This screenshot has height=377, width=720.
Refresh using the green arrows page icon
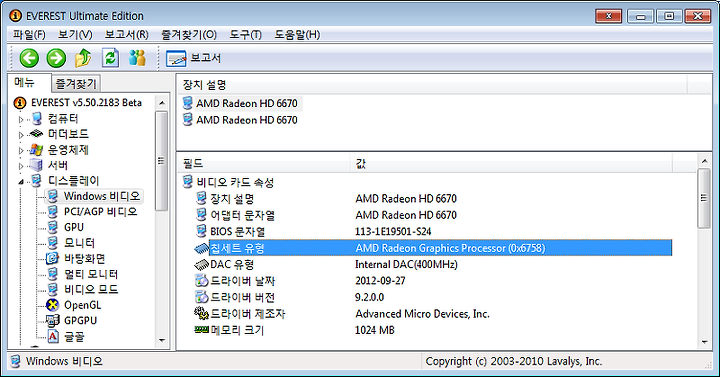110,58
